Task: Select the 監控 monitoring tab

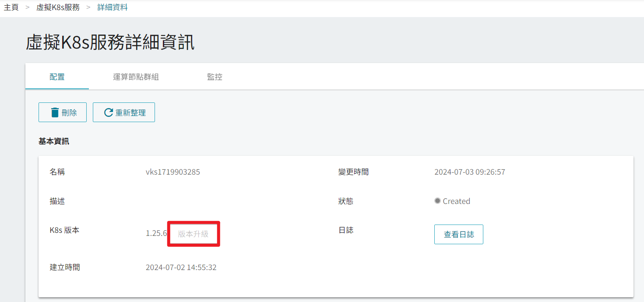Action: [x=215, y=77]
